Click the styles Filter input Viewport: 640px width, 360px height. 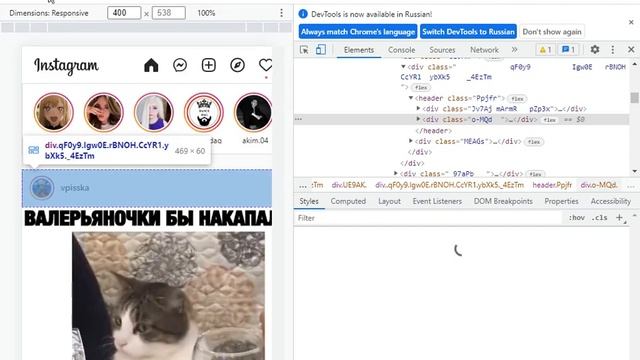(429, 218)
